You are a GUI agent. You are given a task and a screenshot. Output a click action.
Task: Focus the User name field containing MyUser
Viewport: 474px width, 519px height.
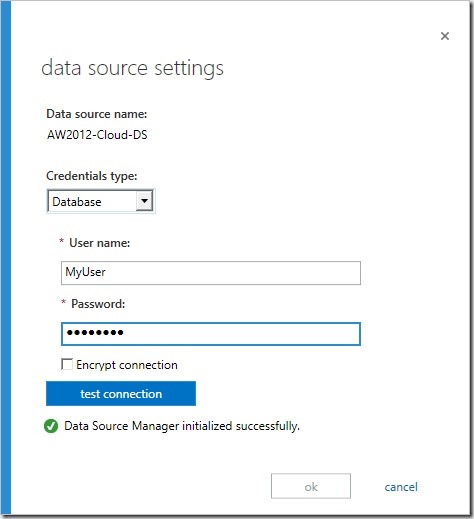(211, 273)
